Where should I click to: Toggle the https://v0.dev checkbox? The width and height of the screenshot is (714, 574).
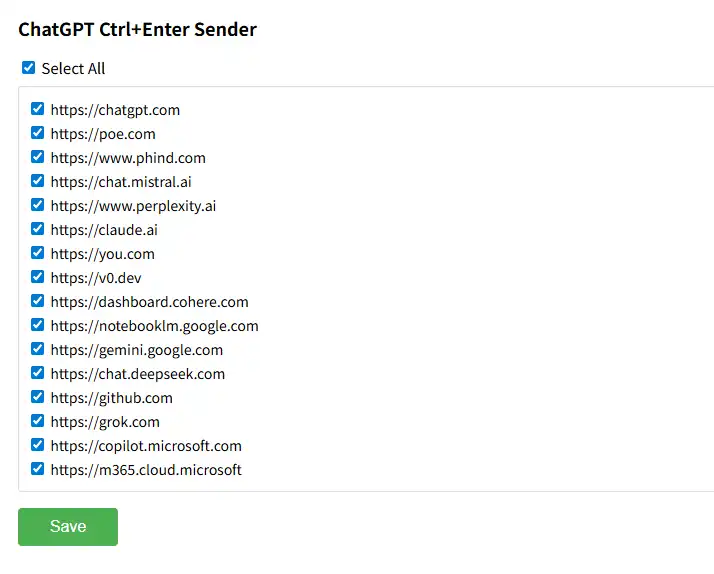pos(38,277)
